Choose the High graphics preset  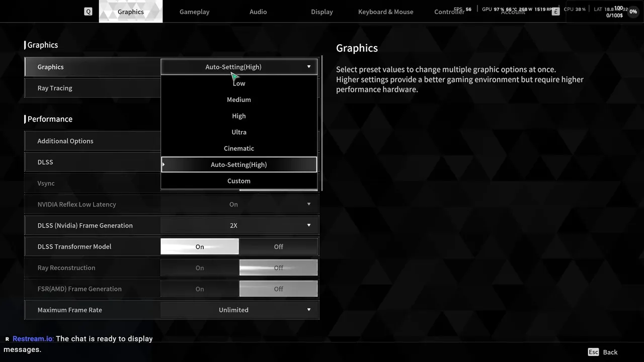(239, 116)
